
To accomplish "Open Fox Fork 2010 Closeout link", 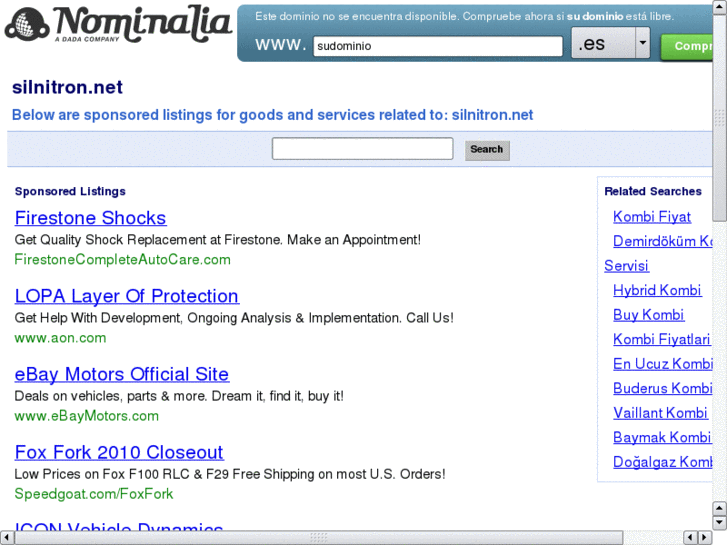I will [119, 452].
